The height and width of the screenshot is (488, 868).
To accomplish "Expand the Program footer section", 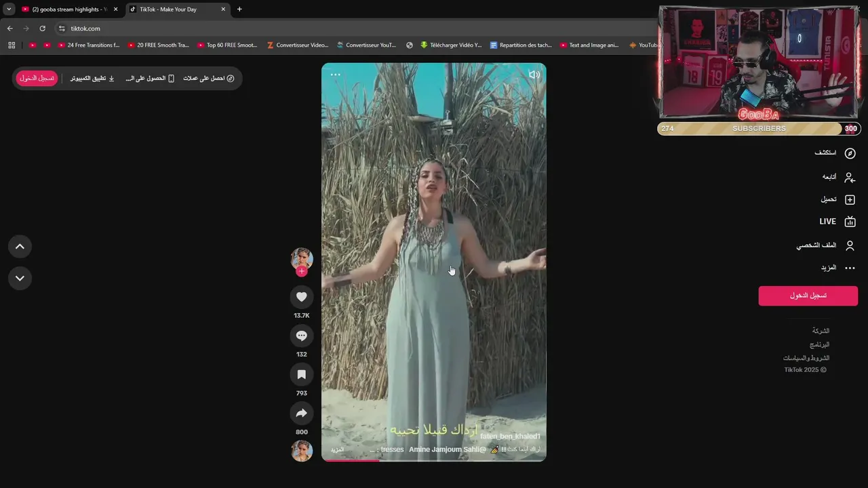I will tap(819, 344).
